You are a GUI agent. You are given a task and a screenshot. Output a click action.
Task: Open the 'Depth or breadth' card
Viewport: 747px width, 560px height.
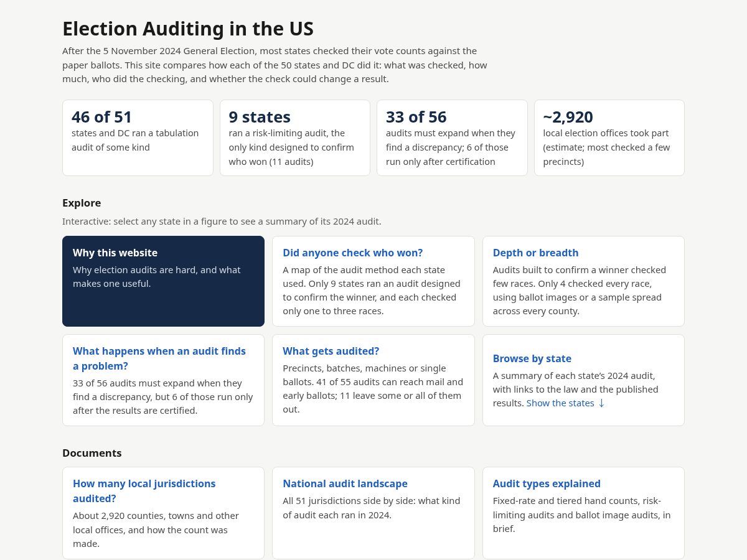tap(583, 281)
